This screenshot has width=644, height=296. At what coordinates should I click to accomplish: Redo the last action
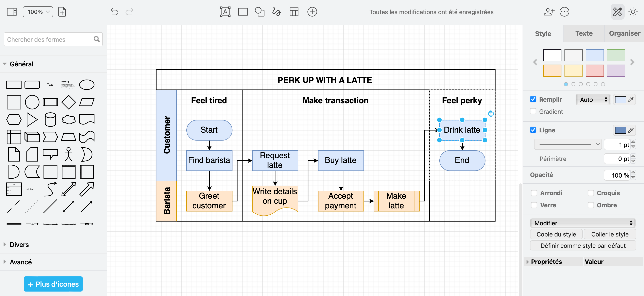coord(130,12)
